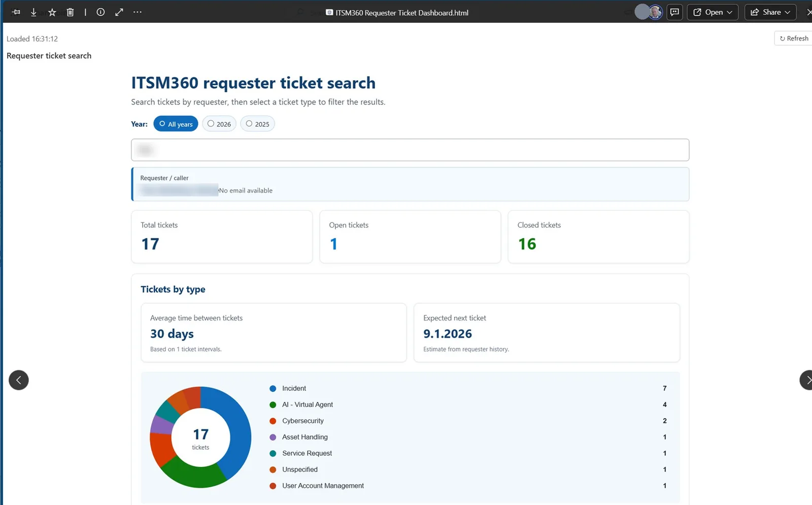812x505 pixels.
Task: Click the ITSM360 Requester Ticket Dashboard.html title
Action: (401, 13)
